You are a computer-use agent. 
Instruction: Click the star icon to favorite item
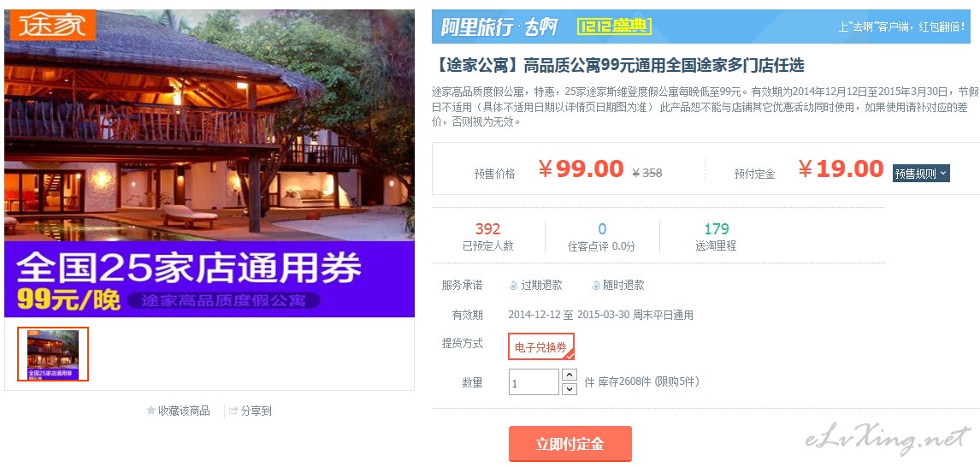pyautogui.click(x=151, y=411)
